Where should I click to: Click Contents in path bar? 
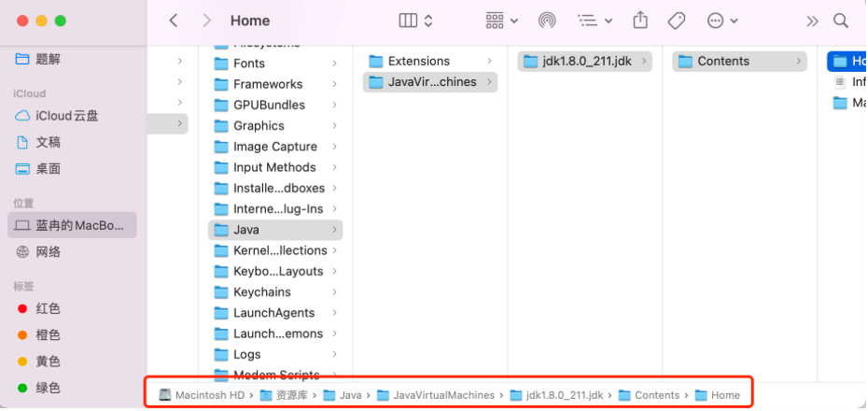(649, 395)
